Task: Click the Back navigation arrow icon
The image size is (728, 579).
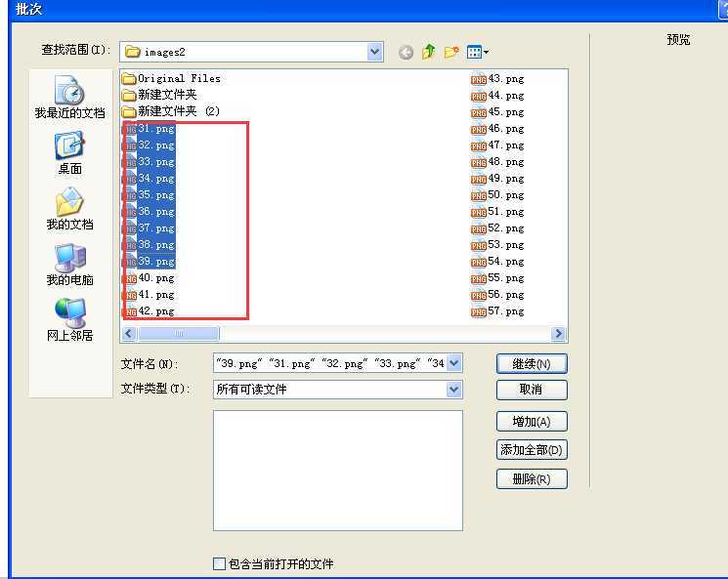Action: click(x=407, y=53)
